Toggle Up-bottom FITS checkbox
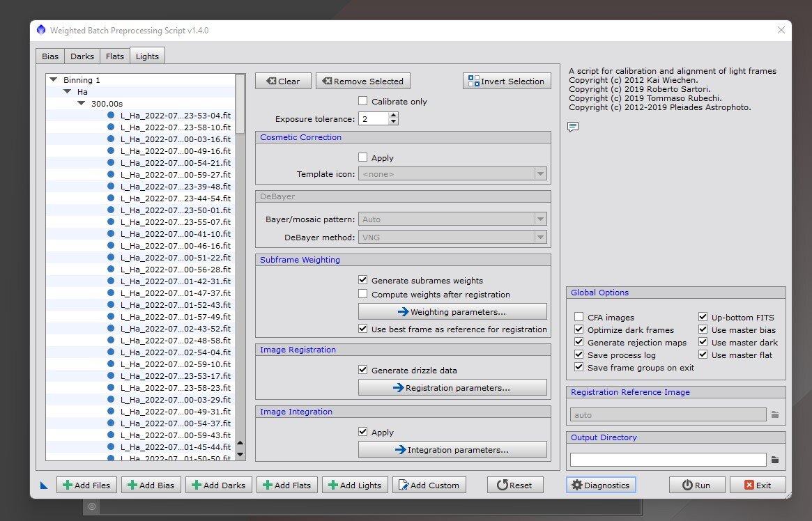This screenshot has height=521, width=812. (x=703, y=317)
